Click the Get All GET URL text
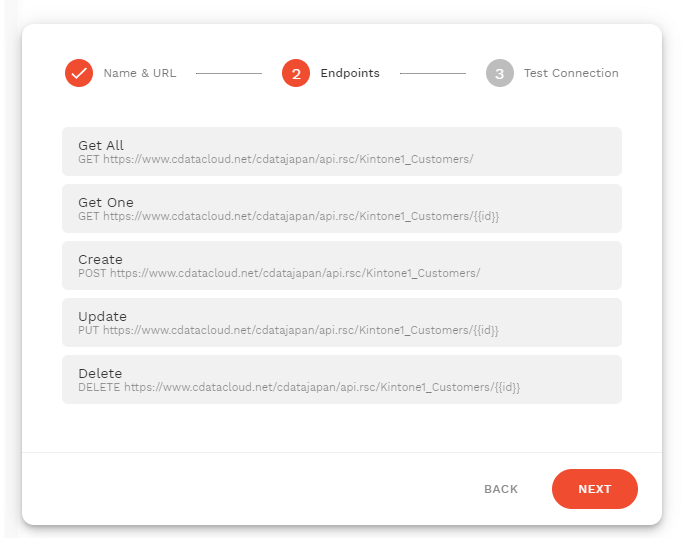 tap(275, 159)
